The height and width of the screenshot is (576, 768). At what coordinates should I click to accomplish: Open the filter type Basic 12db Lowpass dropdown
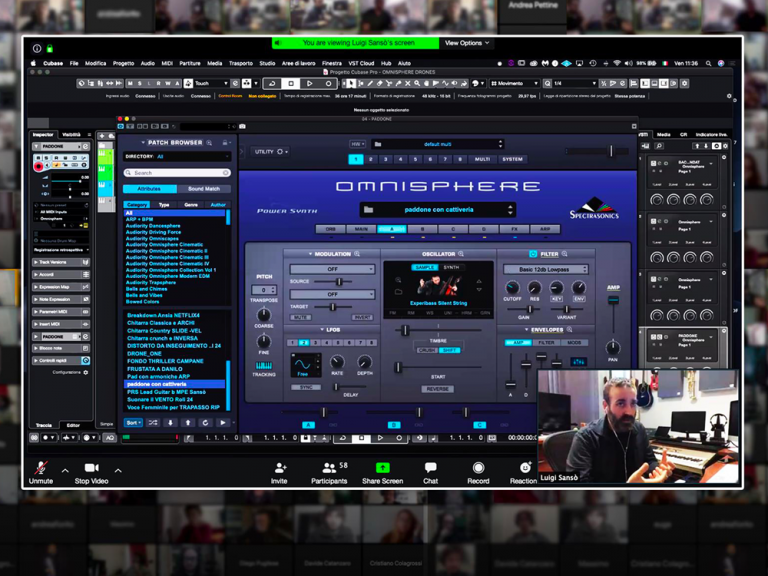click(545, 269)
